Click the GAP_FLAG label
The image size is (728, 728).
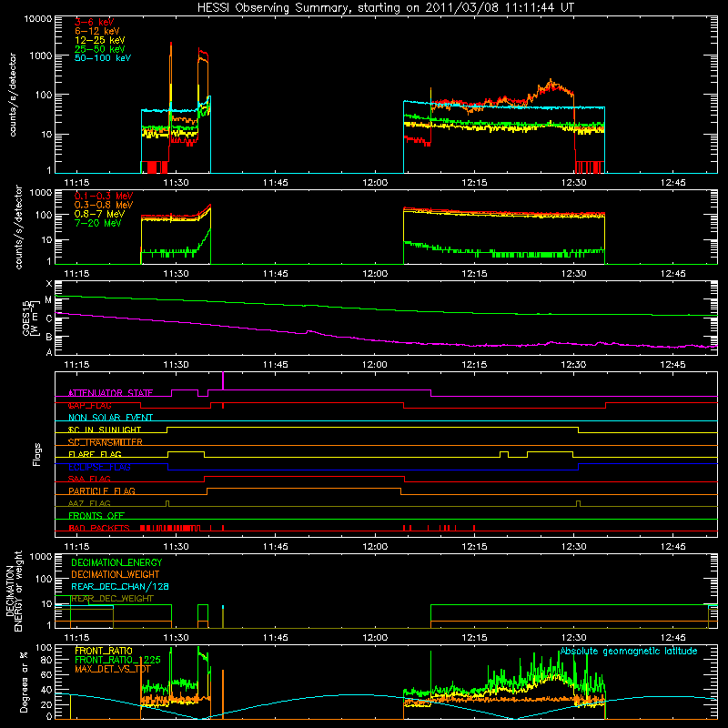[89, 405]
